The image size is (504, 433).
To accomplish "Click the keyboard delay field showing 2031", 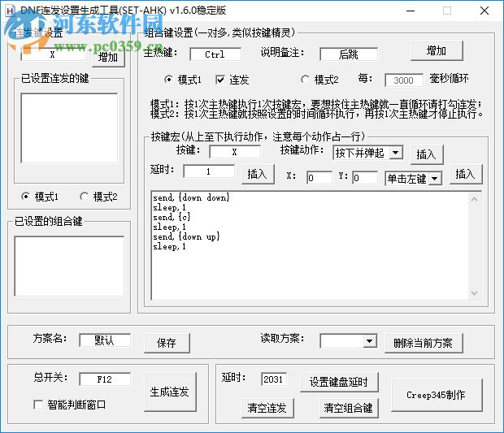I will 274,379.
